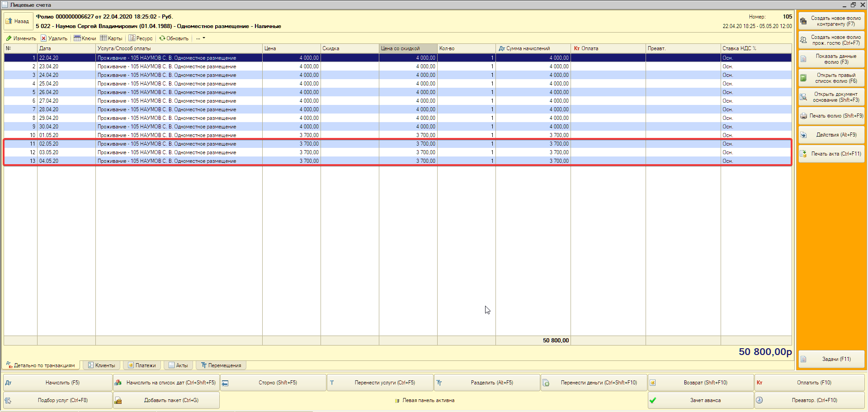Open the Ресурс toolbar item
The height and width of the screenshot is (412, 868).
pyautogui.click(x=141, y=38)
